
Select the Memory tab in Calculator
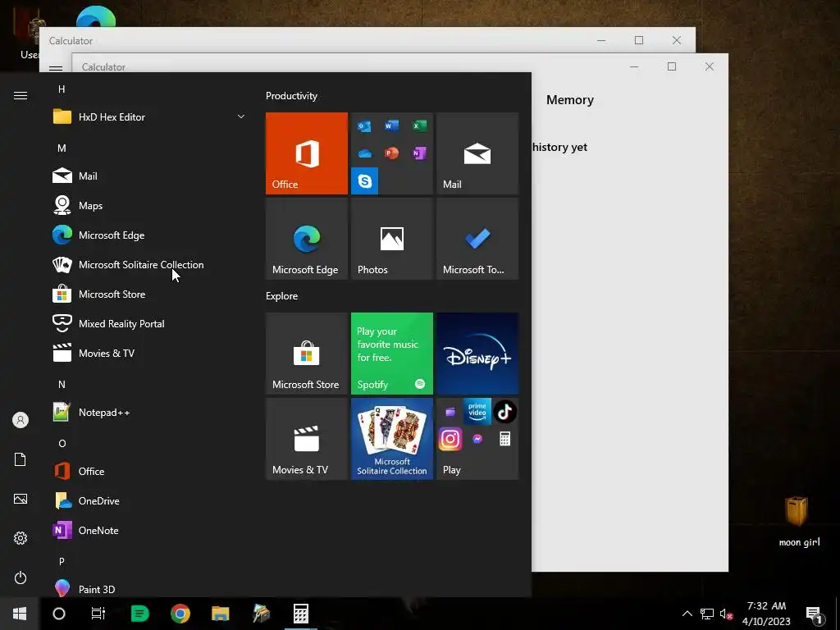[570, 100]
